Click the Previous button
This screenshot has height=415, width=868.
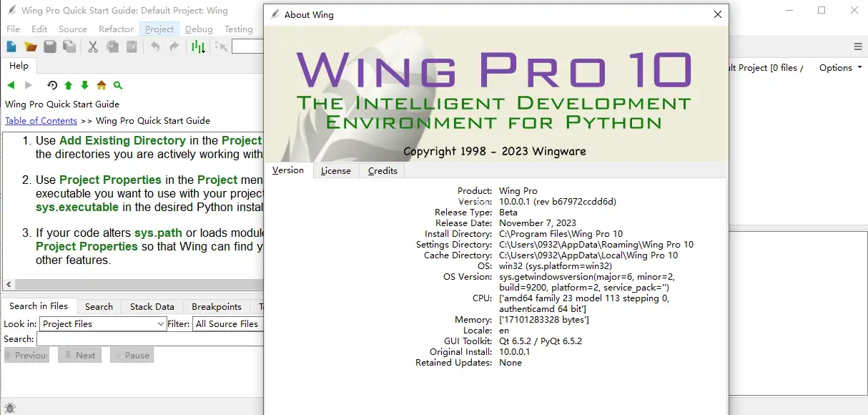26,355
